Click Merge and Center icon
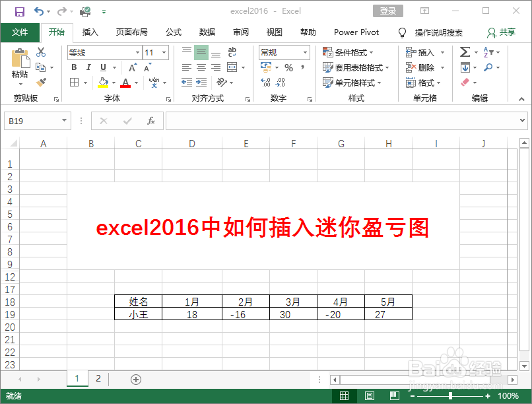The height and width of the screenshot is (404, 532). tap(232, 67)
